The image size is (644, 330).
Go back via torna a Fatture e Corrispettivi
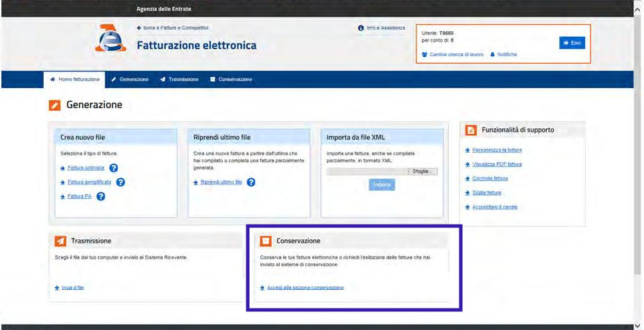pos(173,28)
